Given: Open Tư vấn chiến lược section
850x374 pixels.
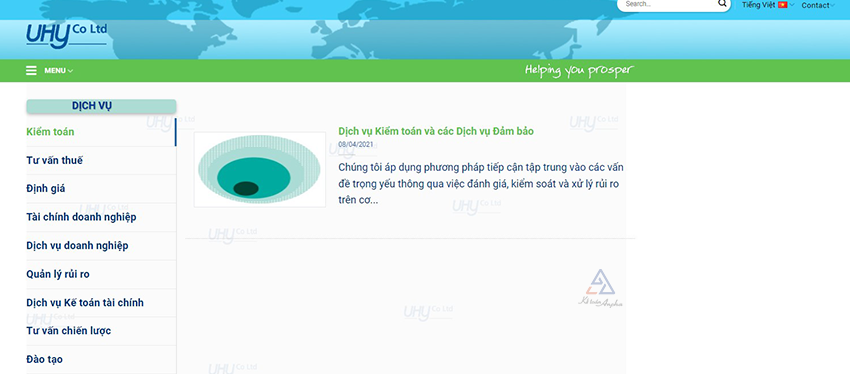Looking at the screenshot, I should pyautogui.click(x=68, y=331).
